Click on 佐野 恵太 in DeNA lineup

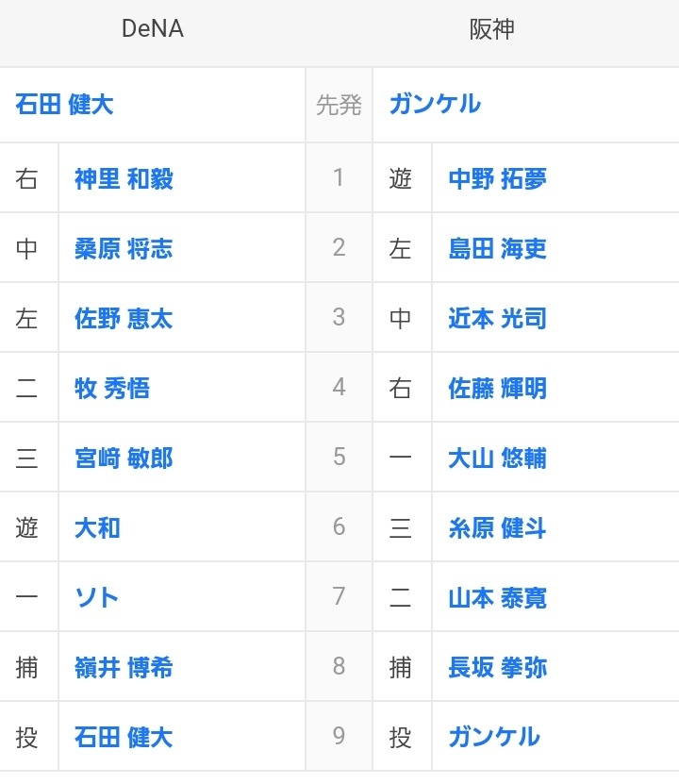tap(124, 318)
